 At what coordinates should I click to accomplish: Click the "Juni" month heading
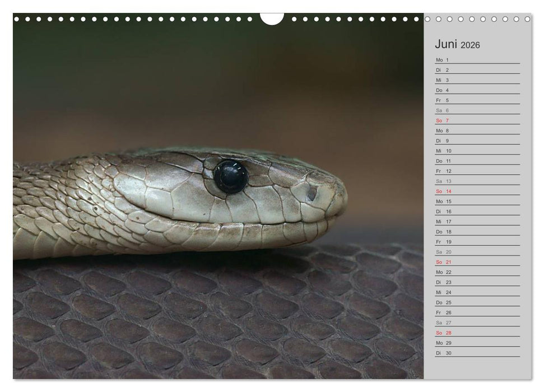pos(447,44)
